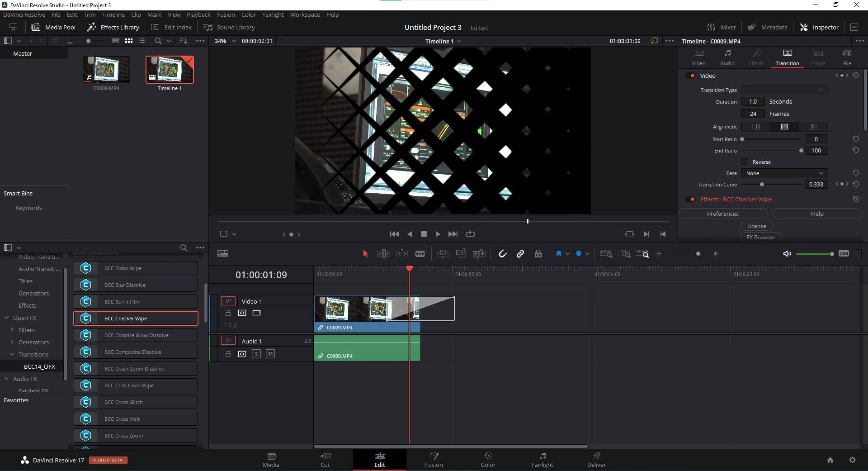The image size is (868, 471).
Task: Click the Help button in Inspector
Action: (x=817, y=214)
